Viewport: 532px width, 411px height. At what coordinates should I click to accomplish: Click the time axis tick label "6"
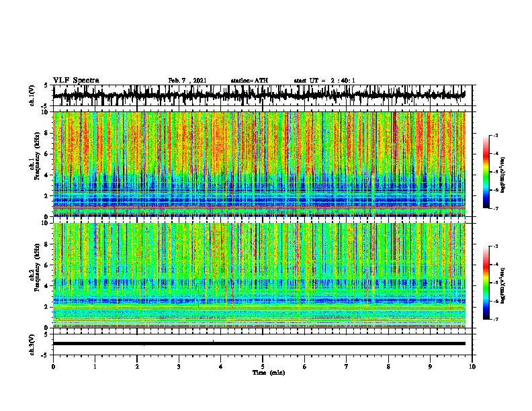click(305, 367)
